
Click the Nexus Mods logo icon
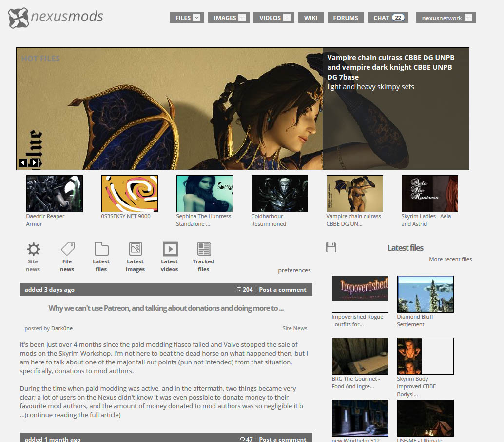coord(19,18)
